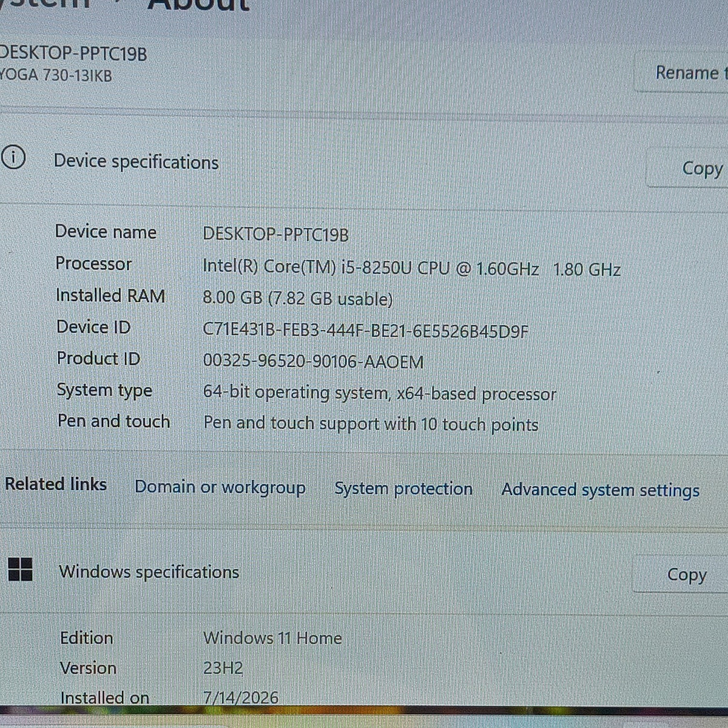The image size is (728, 728).
Task: Click the Device ID label
Action: pyautogui.click(x=93, y=327)
